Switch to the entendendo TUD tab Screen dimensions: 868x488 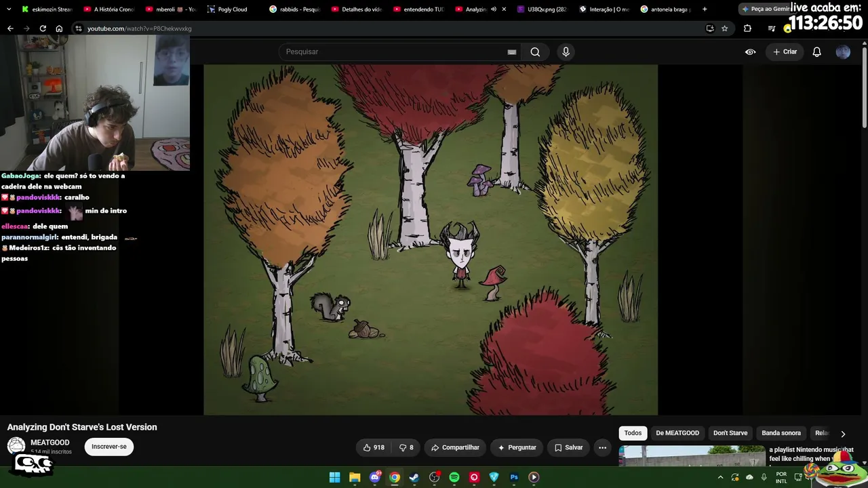pyautogui.click(x=418, y=9)
